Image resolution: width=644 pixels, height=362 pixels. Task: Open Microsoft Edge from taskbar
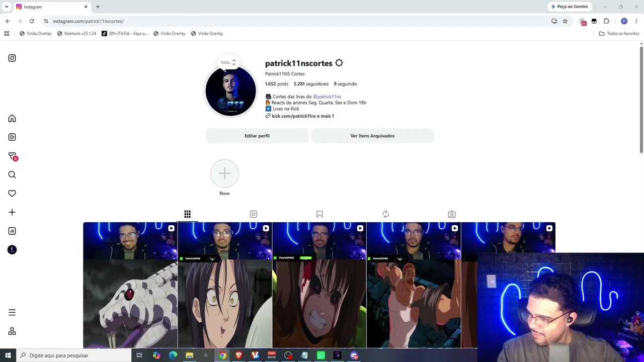[x=173, y=355]
